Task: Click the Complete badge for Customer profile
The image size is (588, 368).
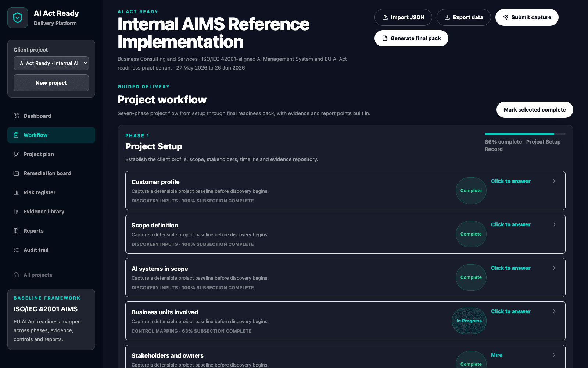Action: 471,191
